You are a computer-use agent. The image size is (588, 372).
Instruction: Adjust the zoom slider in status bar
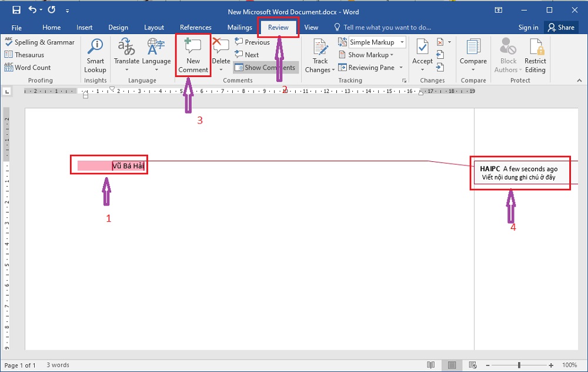click(x=519, y=365)
